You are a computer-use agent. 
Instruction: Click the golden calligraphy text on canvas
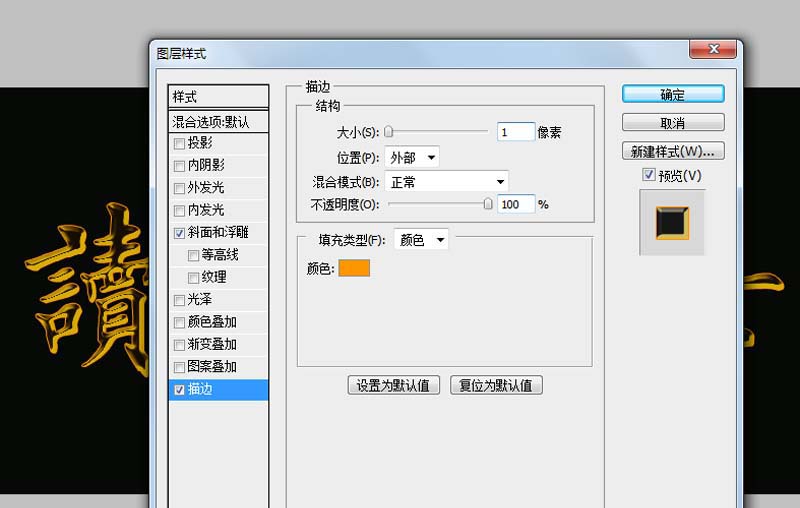(87, 288)
